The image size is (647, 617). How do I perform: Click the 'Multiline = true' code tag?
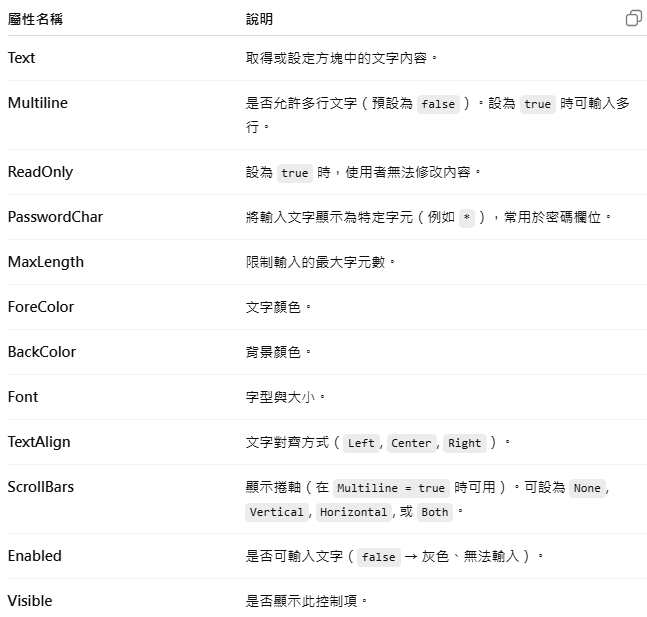coord(391,488)
